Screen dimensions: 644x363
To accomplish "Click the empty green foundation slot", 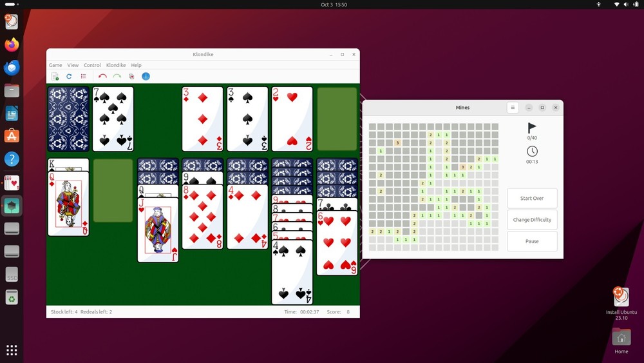I will 337,119.
